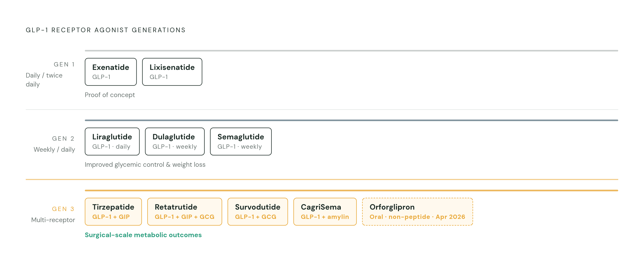
Task: Click the GEN 2 label
Action: tap(63, 138)
